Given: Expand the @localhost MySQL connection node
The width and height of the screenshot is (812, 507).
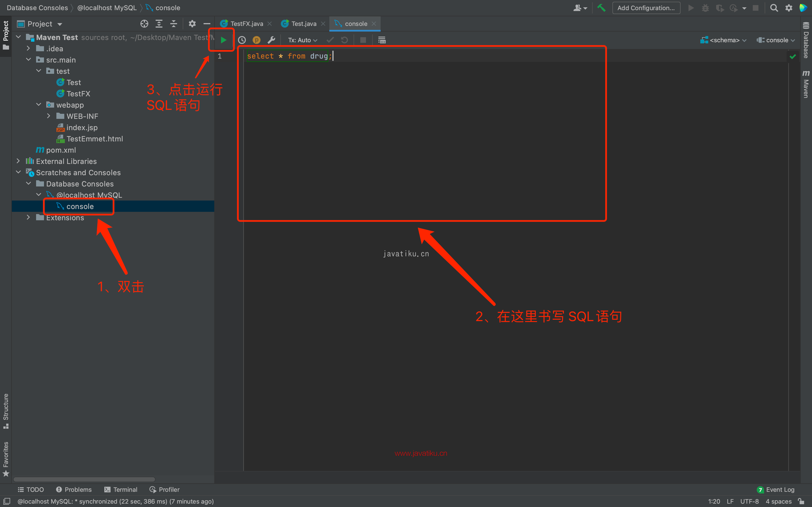Looking at the screenshot, I should (39, 195).
